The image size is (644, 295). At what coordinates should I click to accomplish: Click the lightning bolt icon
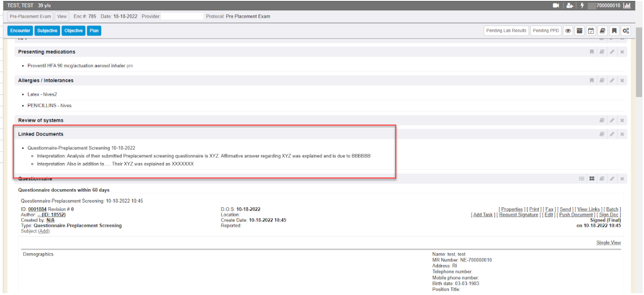pyautogui.click(x=582, y=6)
